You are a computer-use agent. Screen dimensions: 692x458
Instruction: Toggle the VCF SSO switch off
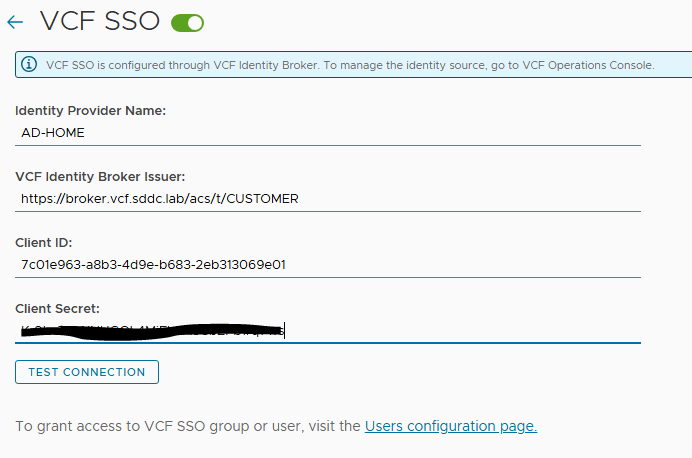(187, 22)
